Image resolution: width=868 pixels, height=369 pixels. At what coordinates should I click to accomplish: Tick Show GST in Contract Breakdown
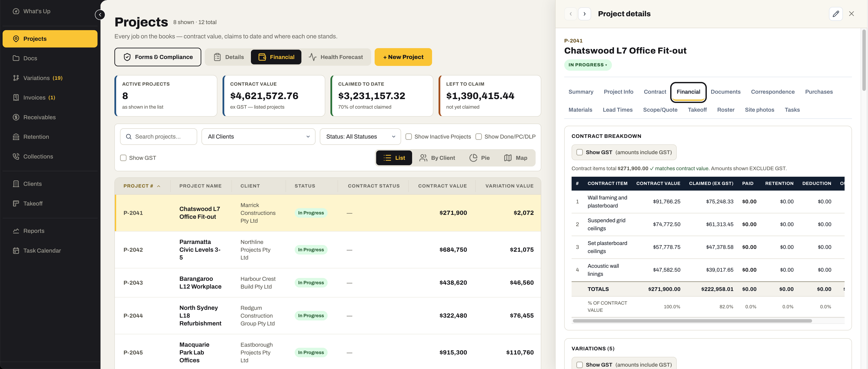580,152
